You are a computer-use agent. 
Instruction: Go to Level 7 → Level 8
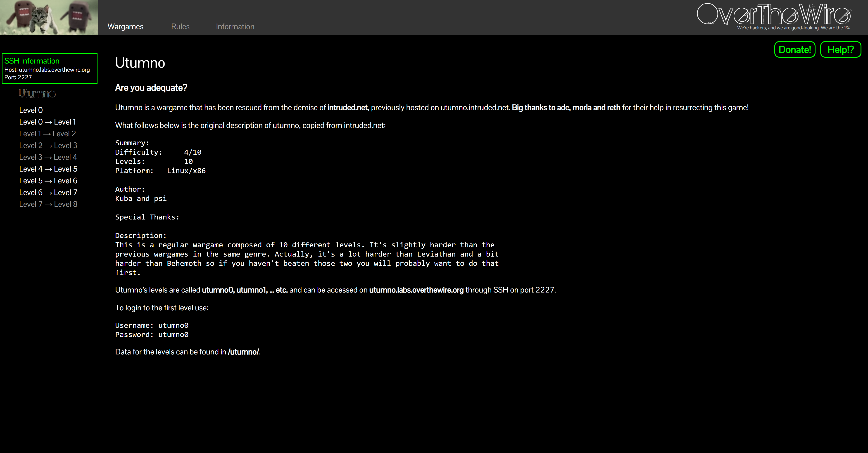tap(48, 204)
